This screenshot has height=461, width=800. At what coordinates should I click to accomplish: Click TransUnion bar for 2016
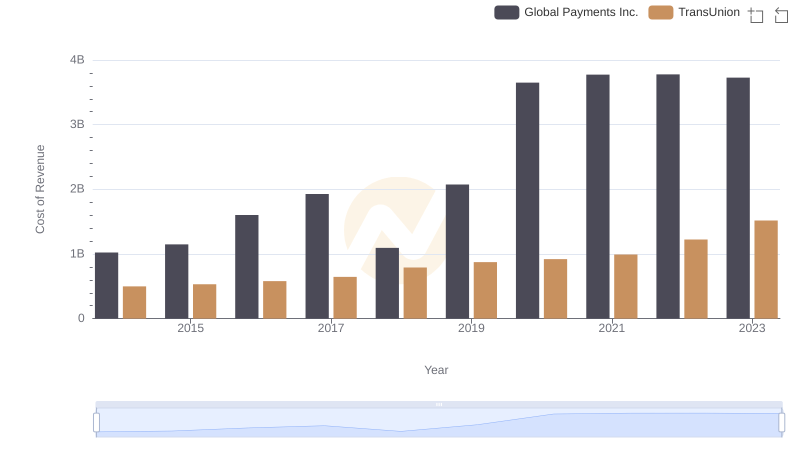coord(275,300)
